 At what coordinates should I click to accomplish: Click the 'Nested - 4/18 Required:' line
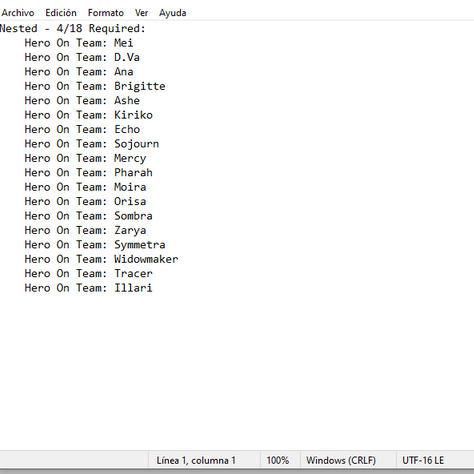(73, 28)
